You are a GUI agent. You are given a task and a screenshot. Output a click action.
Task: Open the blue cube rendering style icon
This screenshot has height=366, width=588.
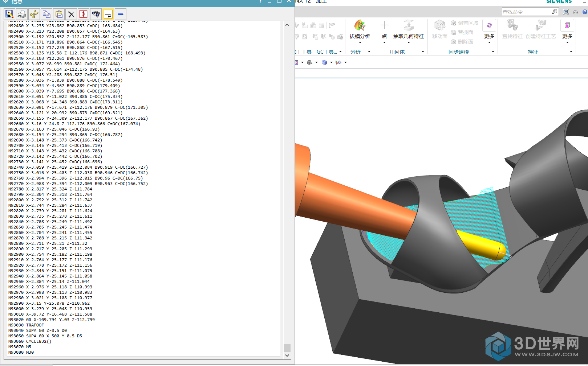coord(324,62)
